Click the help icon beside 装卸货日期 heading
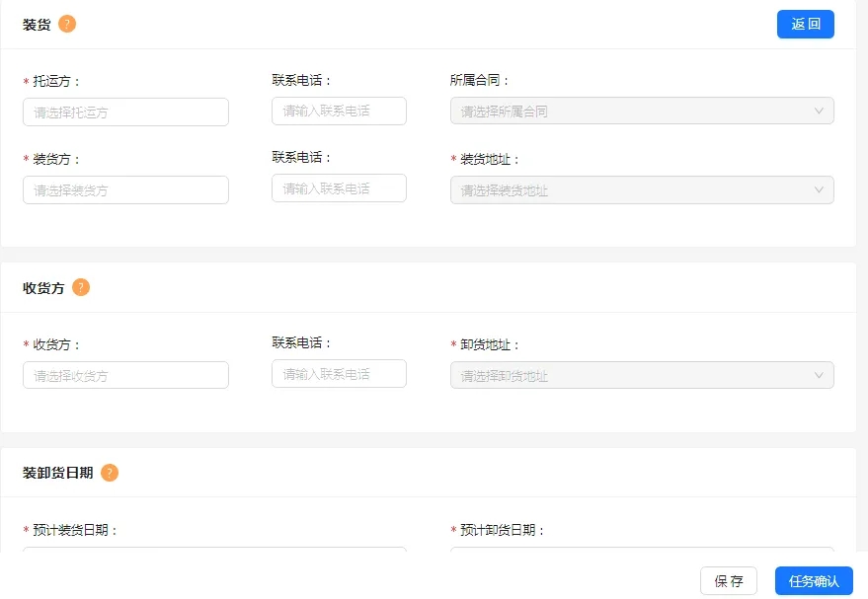The image size is (868, 599). [x=110, y=473]
